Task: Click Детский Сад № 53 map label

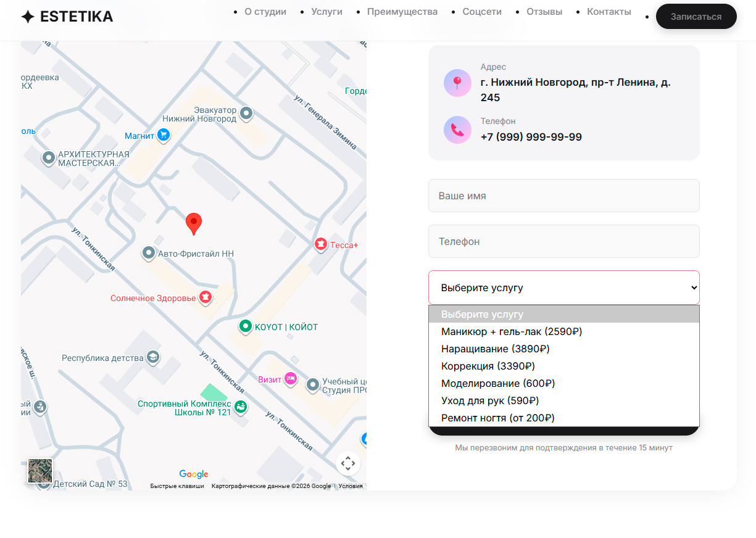Action: 90,484
